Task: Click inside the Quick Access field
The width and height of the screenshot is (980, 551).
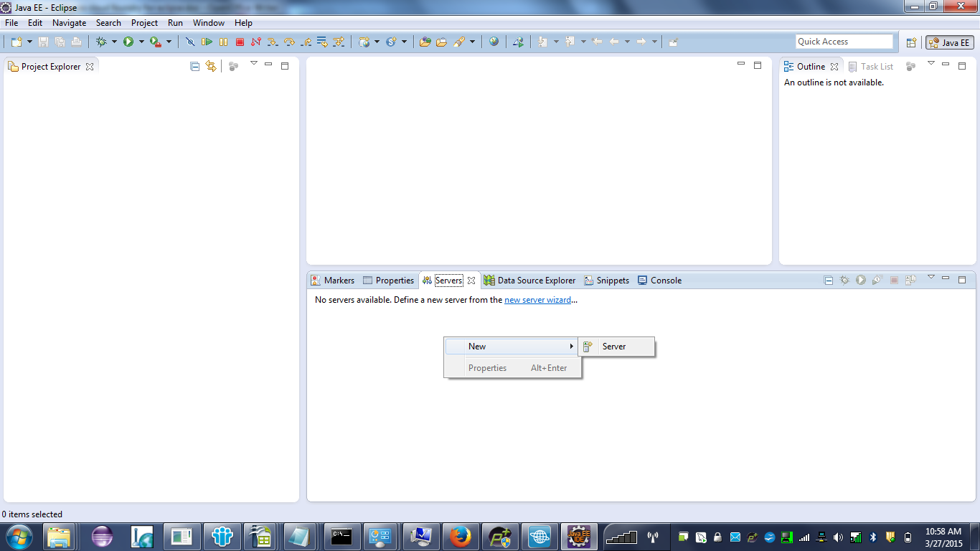Action: coord(844,41)
